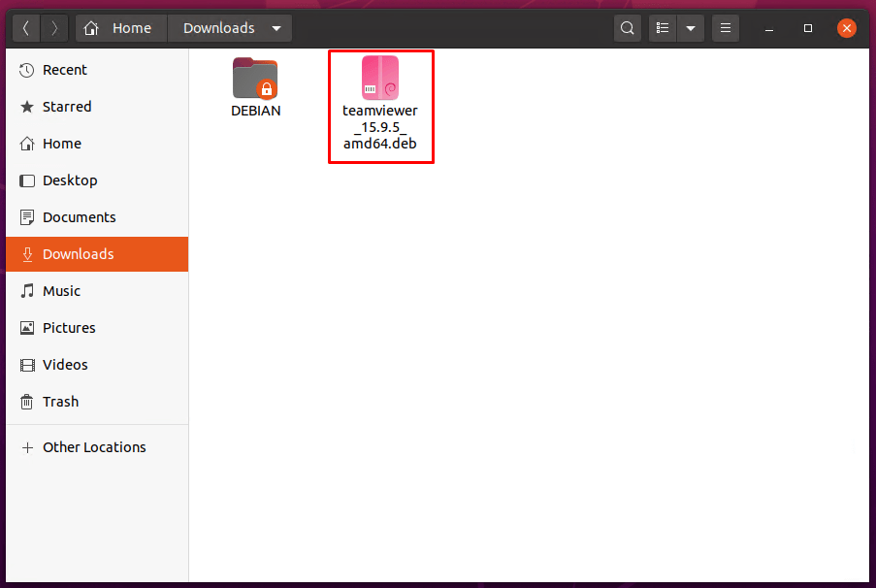Open the Videos folder in sidebar
The image size is (876, 588).
[63, 365]
